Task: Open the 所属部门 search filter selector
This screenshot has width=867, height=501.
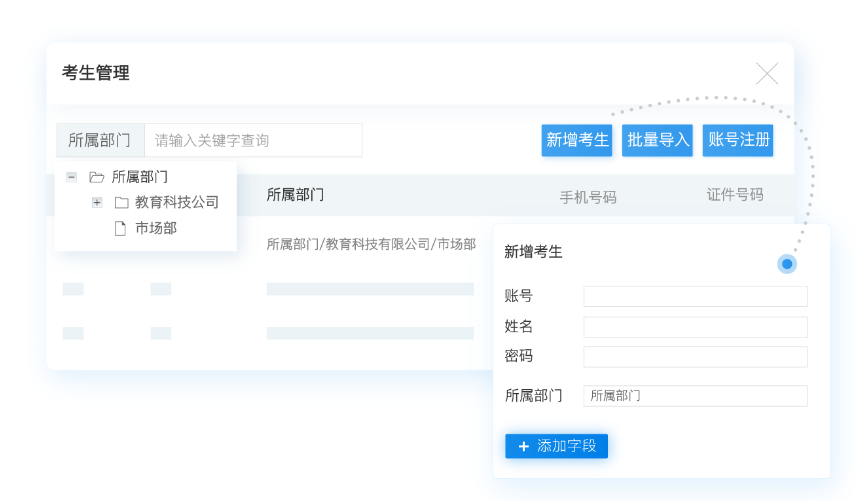Action: (100, 140)
